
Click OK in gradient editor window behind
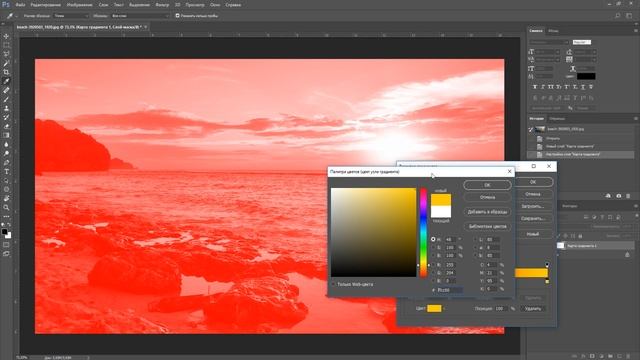pyautogui.click(x=533, y=182)
